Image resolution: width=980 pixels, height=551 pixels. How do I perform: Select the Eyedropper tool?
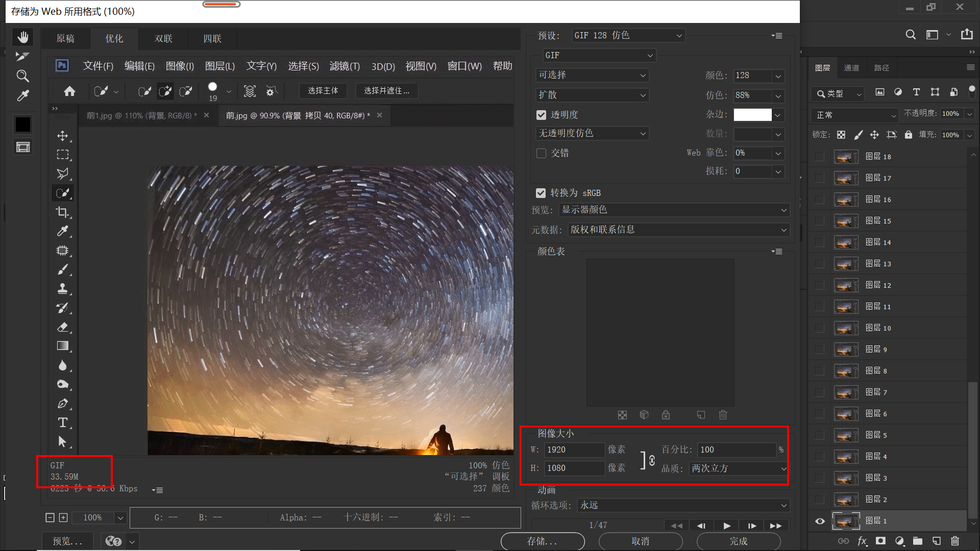22,95
